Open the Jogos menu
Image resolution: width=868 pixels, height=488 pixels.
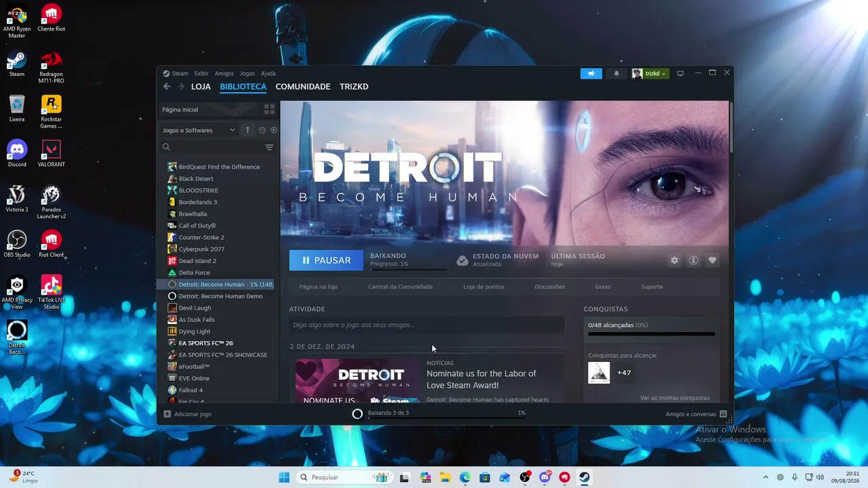248,73
